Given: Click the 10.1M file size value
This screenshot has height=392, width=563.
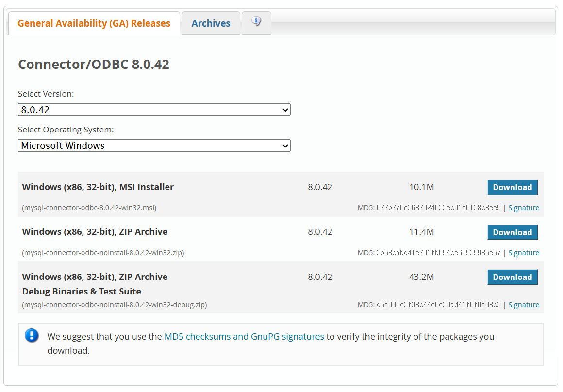Looking at the screenshot, I should [x=422, y=187].
